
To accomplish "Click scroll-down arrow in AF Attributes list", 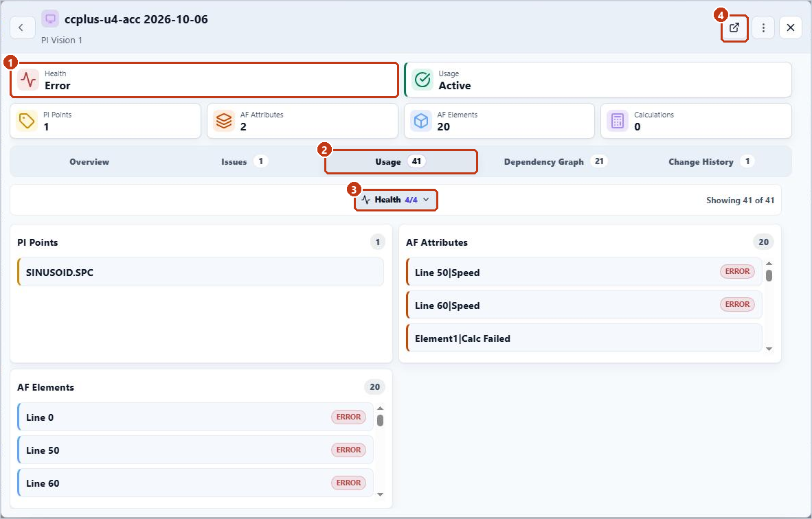I will pyautogui.click(x=769, y=349).
